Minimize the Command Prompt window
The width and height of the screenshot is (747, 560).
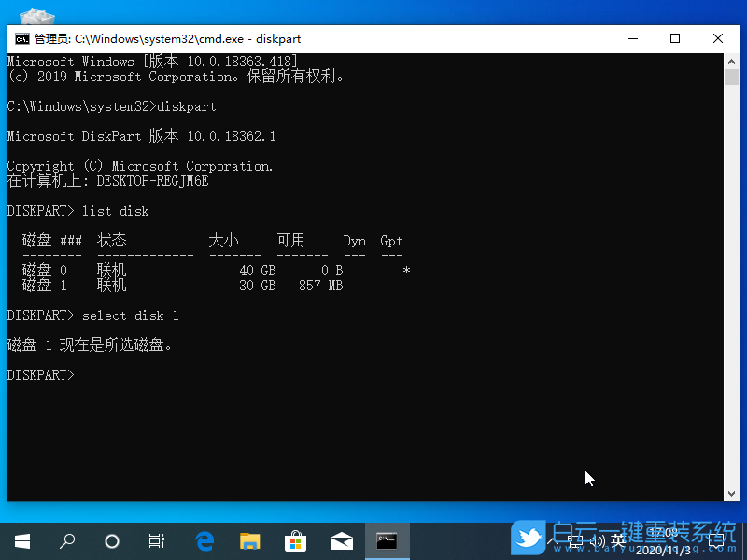[x=632, y=39]
